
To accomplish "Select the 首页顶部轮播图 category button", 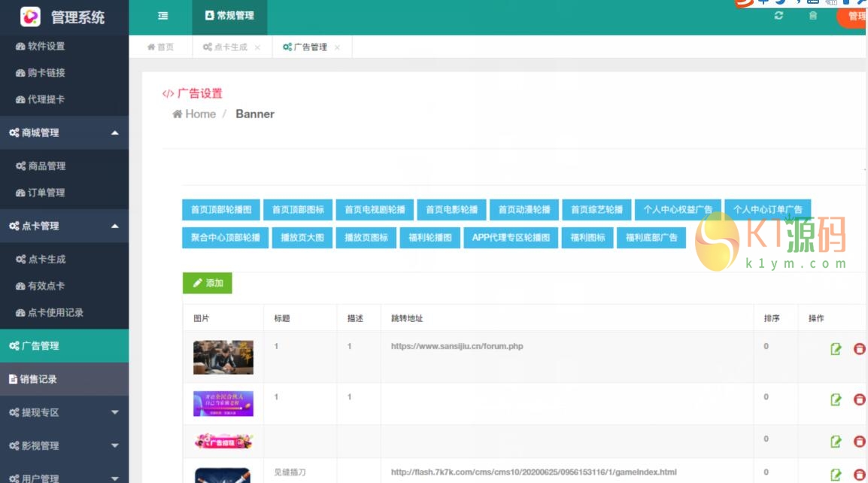I will tap(220, 210).
